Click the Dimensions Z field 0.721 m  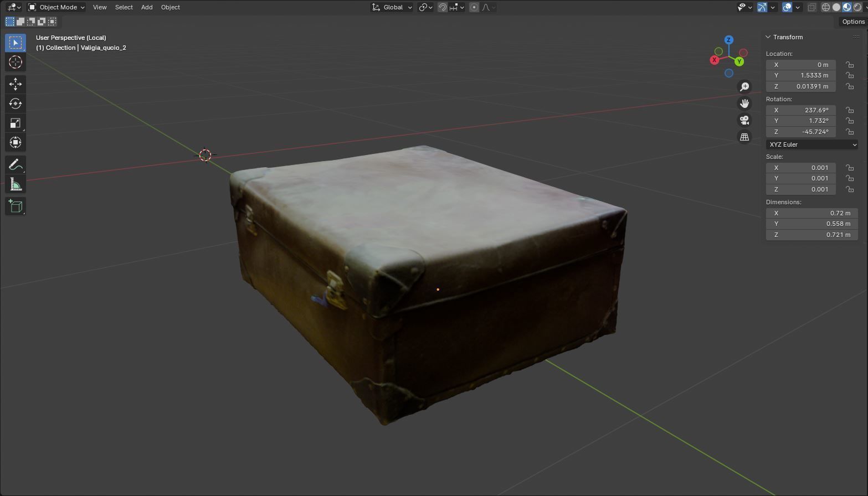[x=812, y=235]
